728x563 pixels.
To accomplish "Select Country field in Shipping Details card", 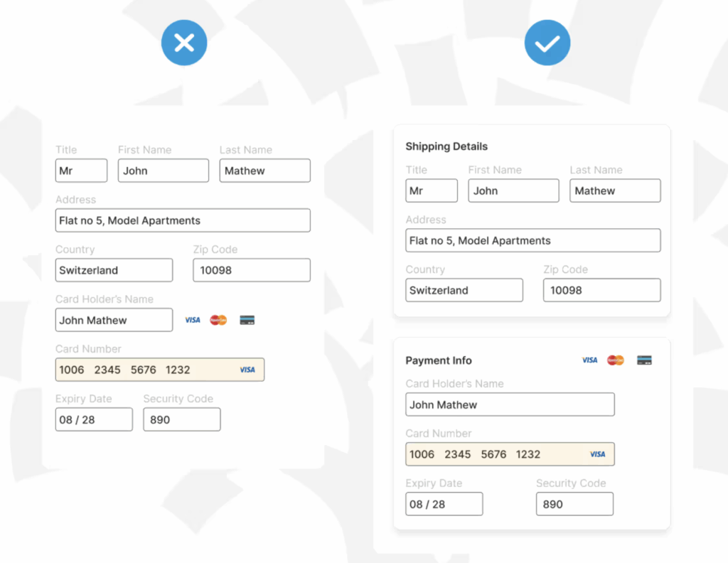I will 464,290.
